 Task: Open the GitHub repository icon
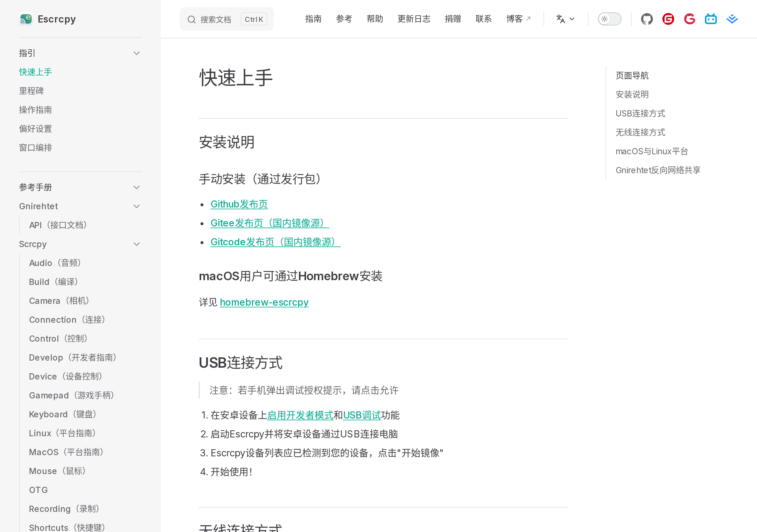pyautogui.click(x=647, y=19)
